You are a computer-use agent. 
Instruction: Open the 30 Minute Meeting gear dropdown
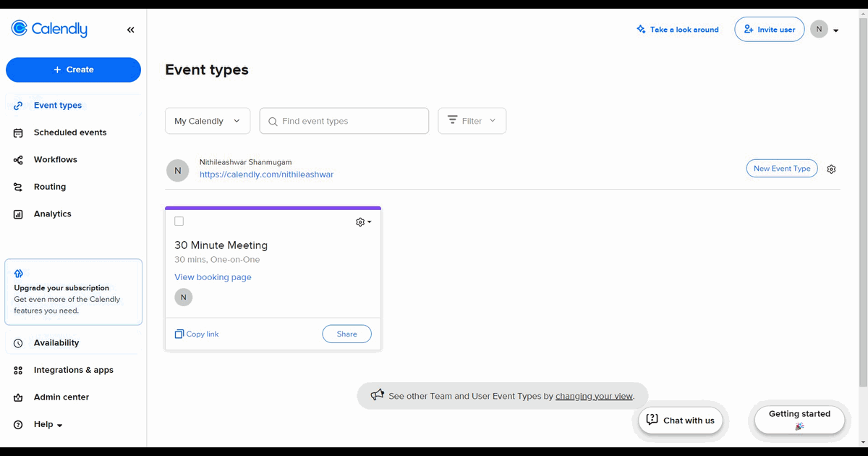(363, 222)
